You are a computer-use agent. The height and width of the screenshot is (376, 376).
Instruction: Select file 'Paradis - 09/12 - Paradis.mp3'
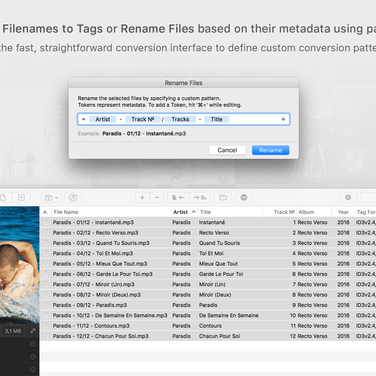[90, 305]
